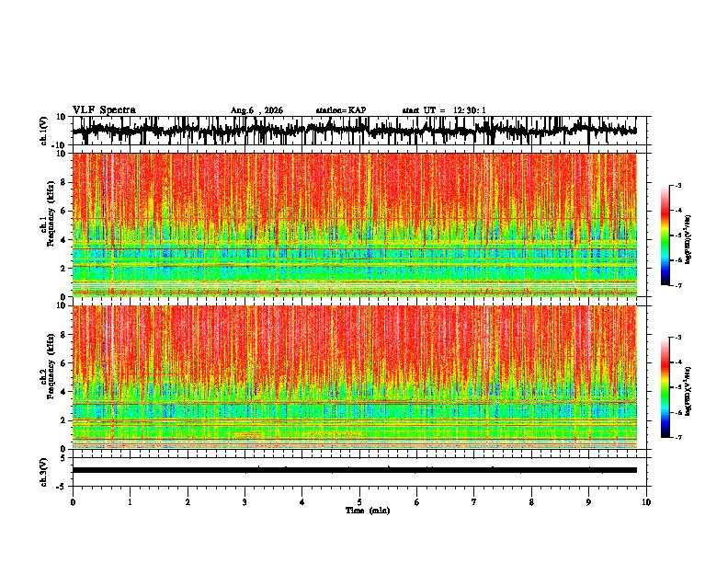
Task: Click the start UT 12:30:1 label
Action: point(444,110)
